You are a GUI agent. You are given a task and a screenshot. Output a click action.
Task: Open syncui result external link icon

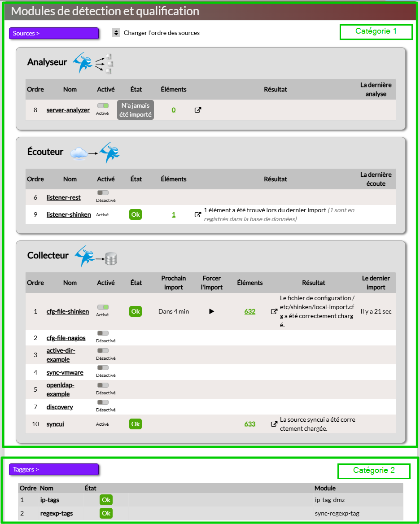274,424
